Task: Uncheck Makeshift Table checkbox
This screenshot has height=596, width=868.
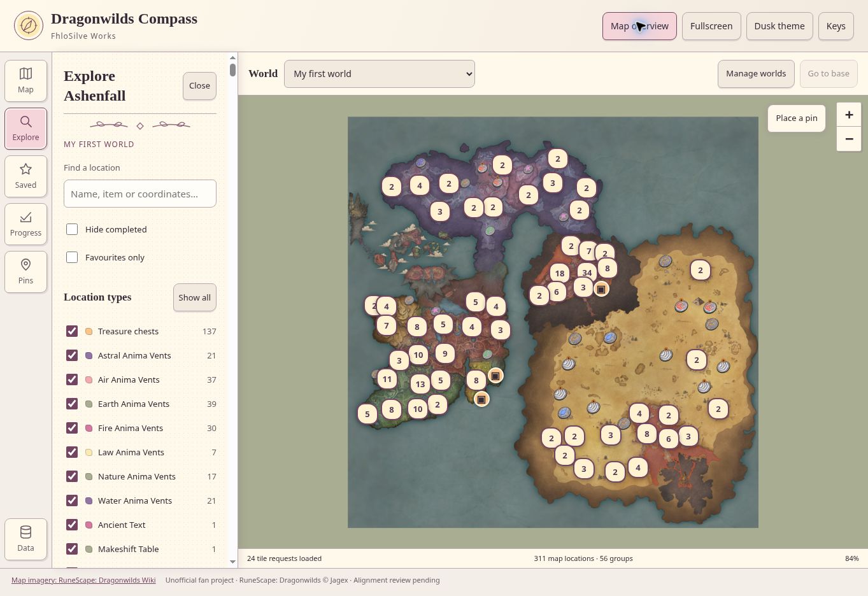Action: pos(72,549)
